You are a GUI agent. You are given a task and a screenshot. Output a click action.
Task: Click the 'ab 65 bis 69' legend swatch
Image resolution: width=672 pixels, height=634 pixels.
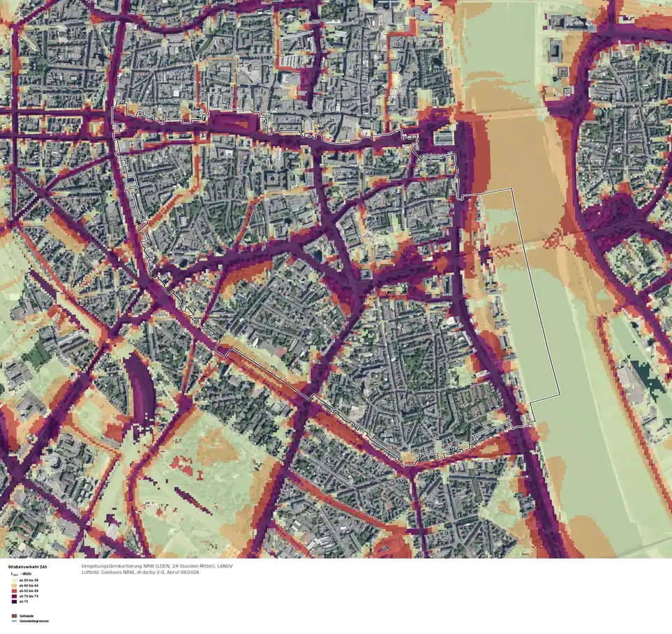(14, 591)
